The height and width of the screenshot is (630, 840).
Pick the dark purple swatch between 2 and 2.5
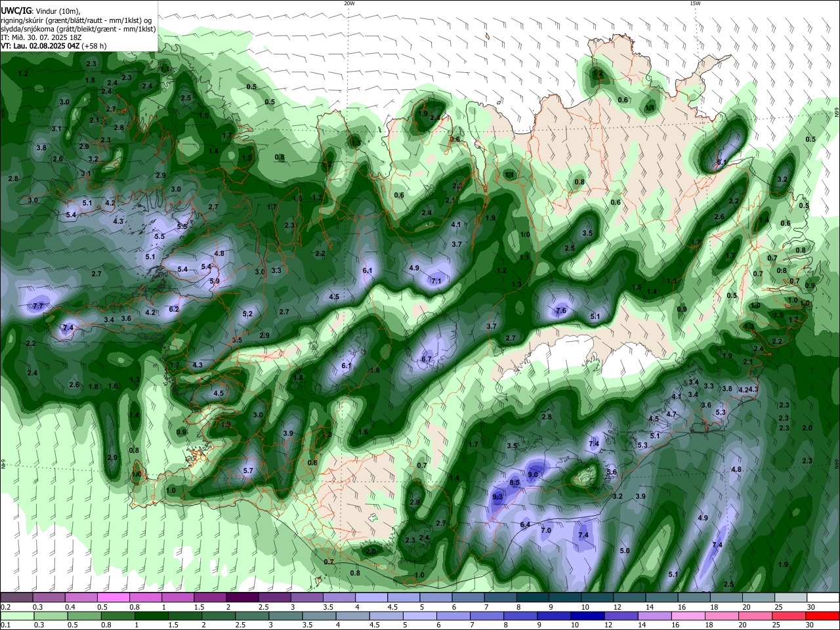pos(242,598)
